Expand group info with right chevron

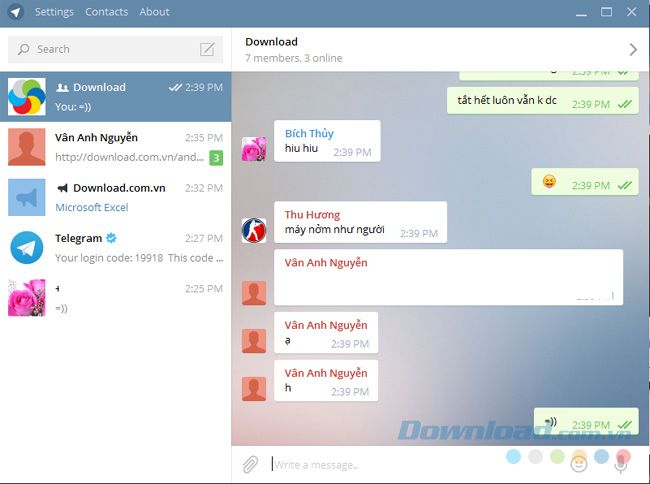click(632, 49)
